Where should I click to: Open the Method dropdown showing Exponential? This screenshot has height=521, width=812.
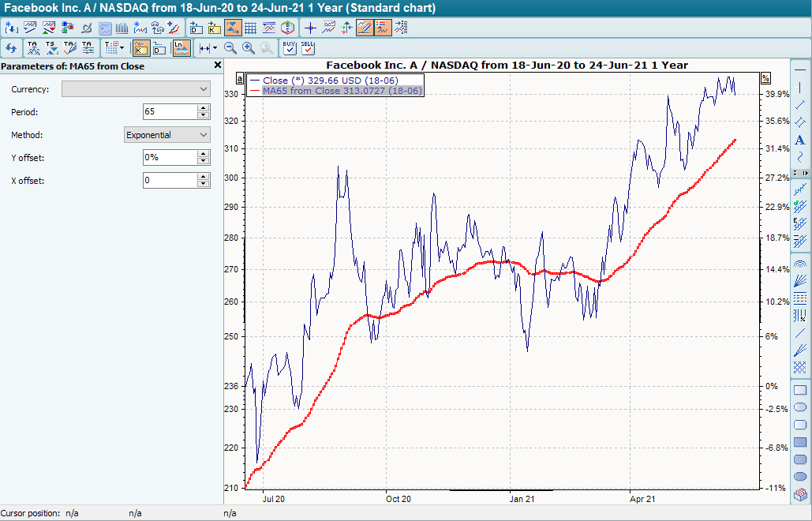click(205, 134)
